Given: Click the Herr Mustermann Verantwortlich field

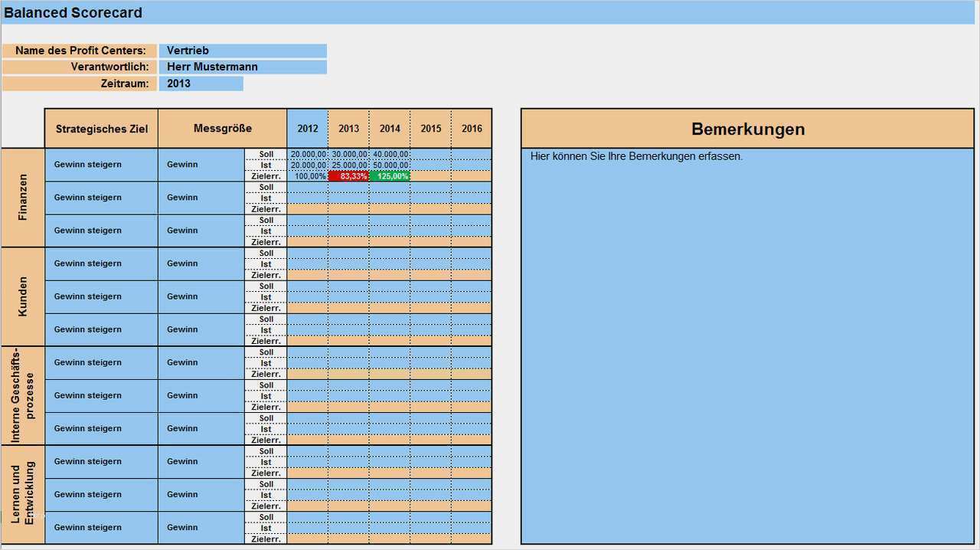Looking at the screenshot, I should point(242,67).
